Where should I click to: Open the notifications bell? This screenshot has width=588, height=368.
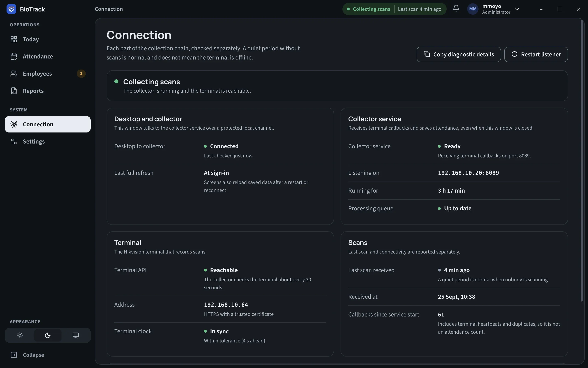(x=456, y=9)
